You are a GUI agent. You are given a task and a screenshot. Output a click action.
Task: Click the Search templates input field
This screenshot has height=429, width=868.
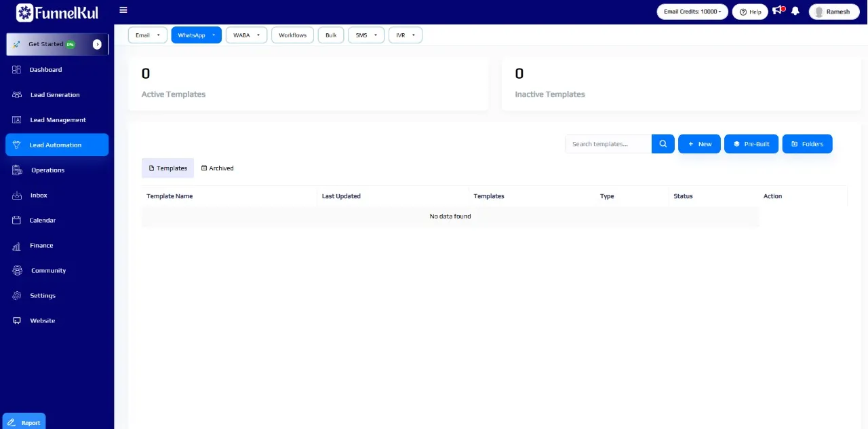(608, 144)
